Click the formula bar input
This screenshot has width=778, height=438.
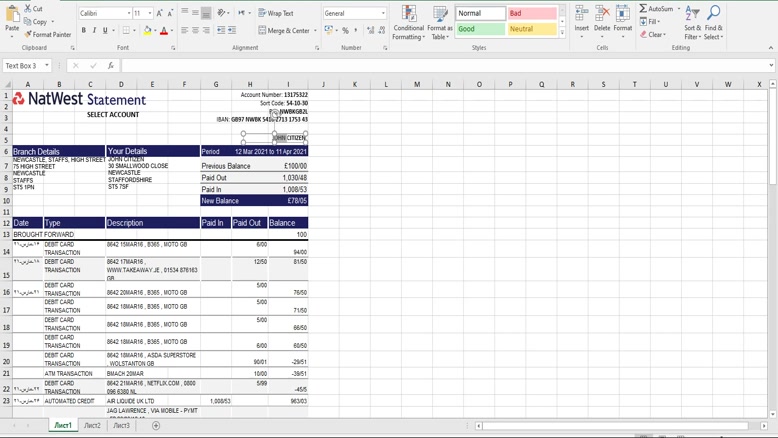[x=444, y=65]
